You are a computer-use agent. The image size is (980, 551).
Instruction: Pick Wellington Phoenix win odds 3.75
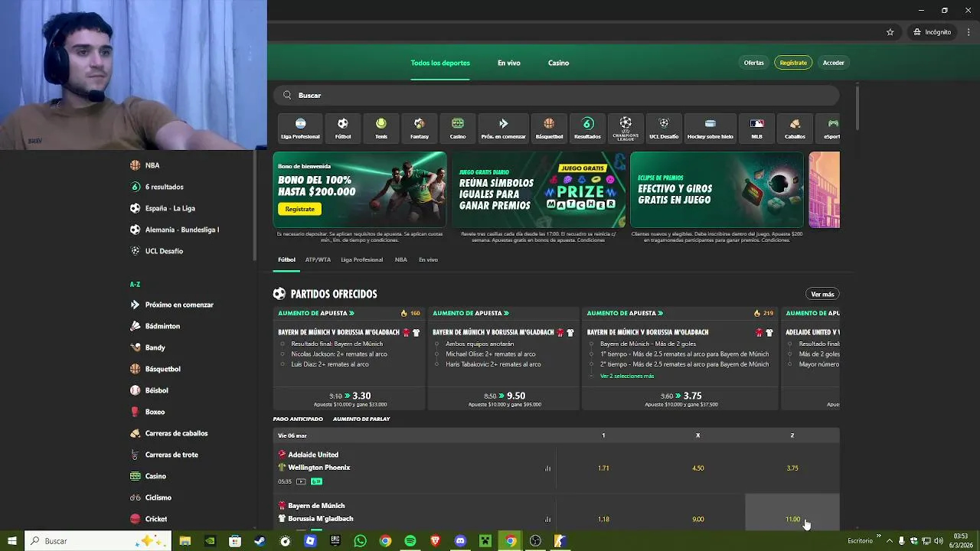point(792,468)
